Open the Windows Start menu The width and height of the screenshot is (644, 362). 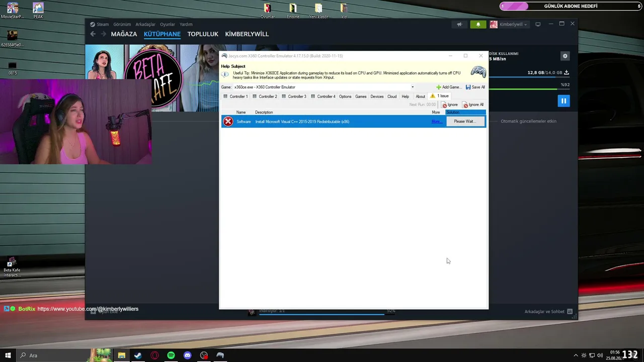click(x=8, y=355)
